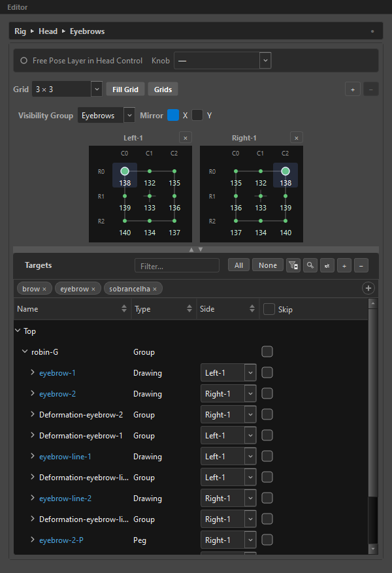The image size is (392, 573).
Task: Close the Left-1 grid
Action: [186, 138]
